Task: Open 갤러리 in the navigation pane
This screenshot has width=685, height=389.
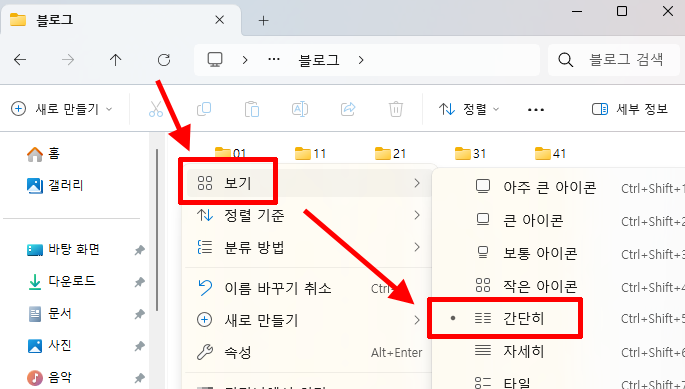Action: [55, 185]
